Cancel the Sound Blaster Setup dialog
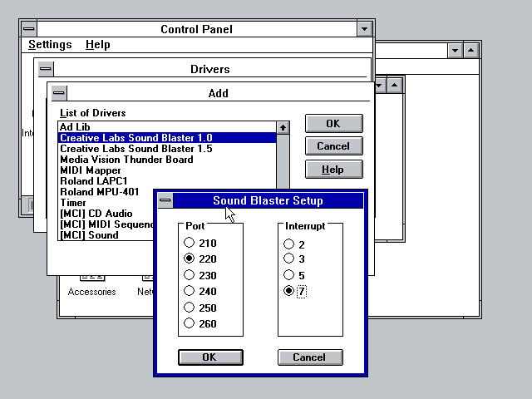 click(x=310, y=357)
